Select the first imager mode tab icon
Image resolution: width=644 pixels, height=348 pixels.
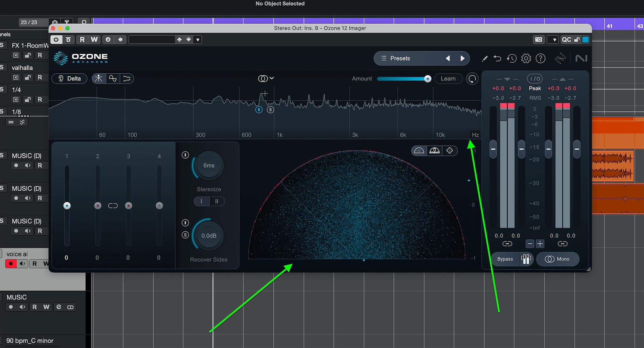coord(99,79)
